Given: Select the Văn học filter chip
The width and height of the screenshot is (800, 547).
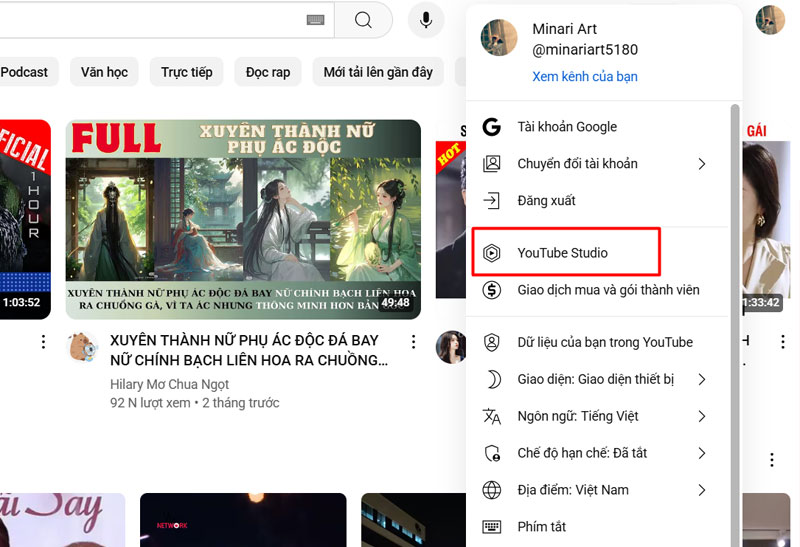Looking at the screenshot, I should (x=104, y=72).
